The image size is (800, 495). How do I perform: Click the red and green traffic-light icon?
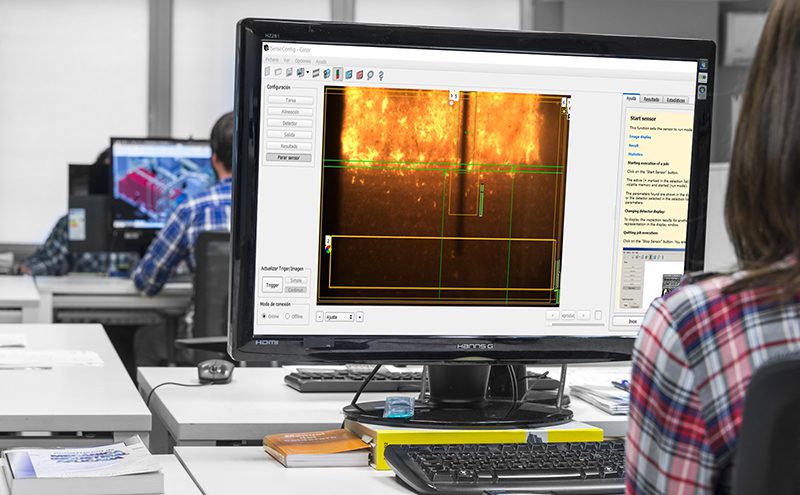point(337,73)
